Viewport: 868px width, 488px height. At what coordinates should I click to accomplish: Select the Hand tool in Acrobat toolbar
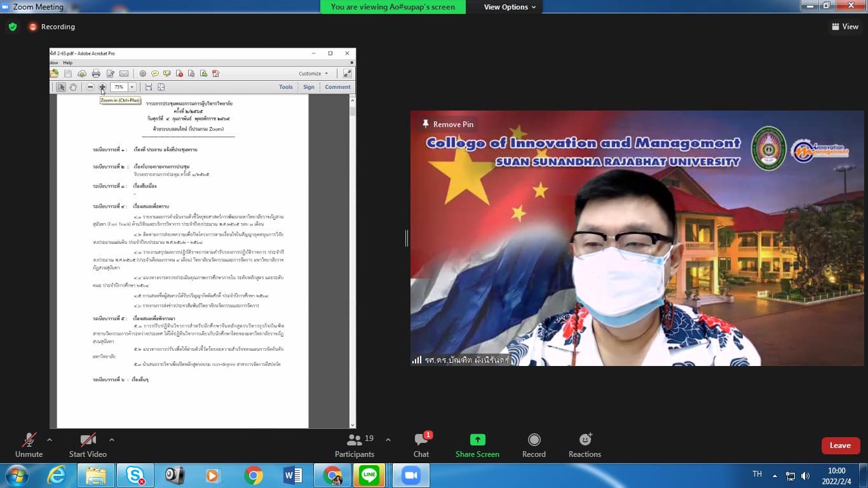coord(73,87)
